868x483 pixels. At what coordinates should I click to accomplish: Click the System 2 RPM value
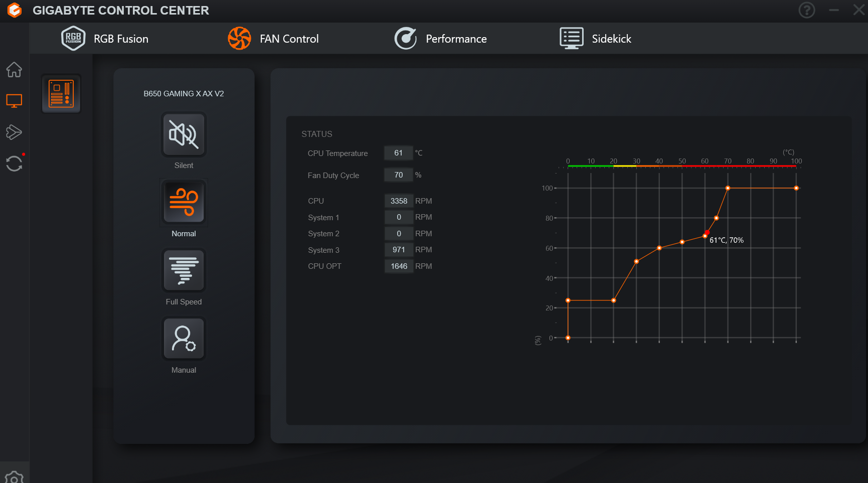pyautogui.click(x=399, y=234)
